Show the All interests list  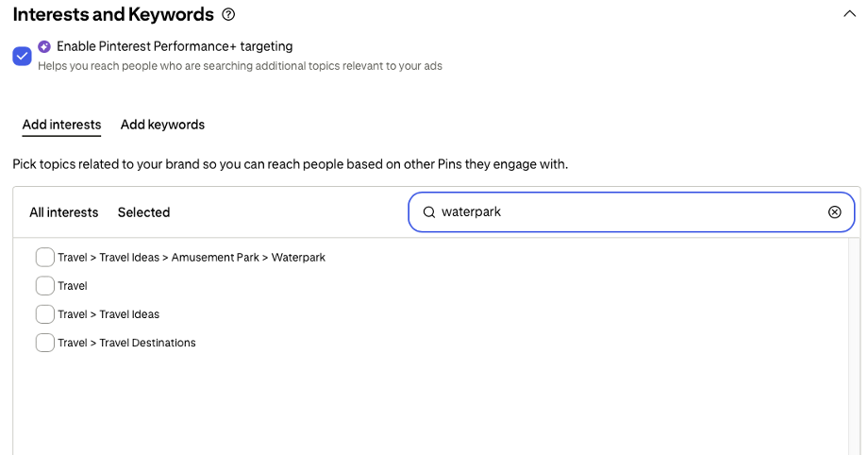[x=63, y=212]
